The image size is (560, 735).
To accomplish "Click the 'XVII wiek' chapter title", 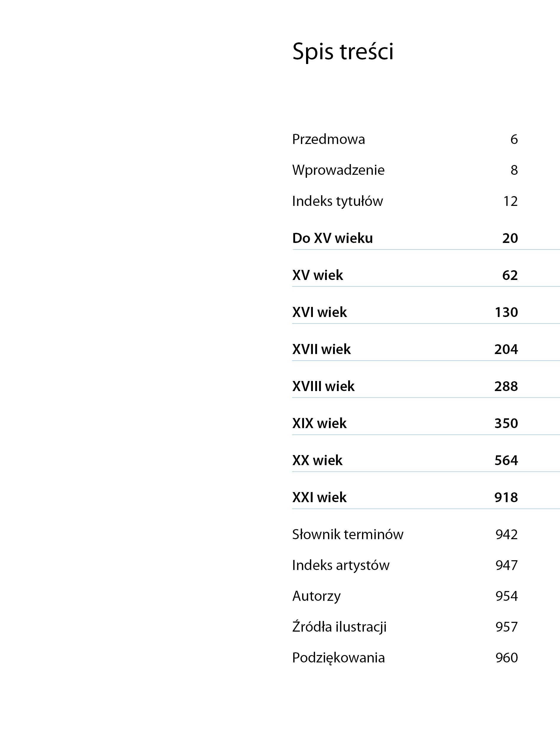I will [321, 349].
